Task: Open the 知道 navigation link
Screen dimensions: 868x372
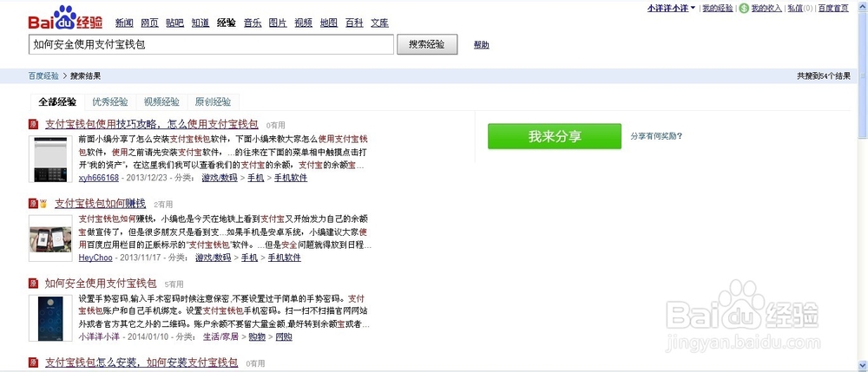Action: (x=201, y=23)
